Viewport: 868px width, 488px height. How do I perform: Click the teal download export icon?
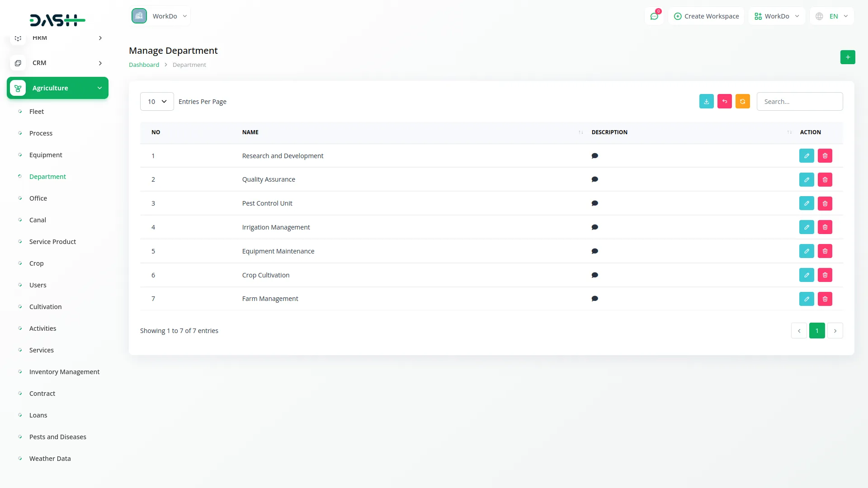pos(706,102)
